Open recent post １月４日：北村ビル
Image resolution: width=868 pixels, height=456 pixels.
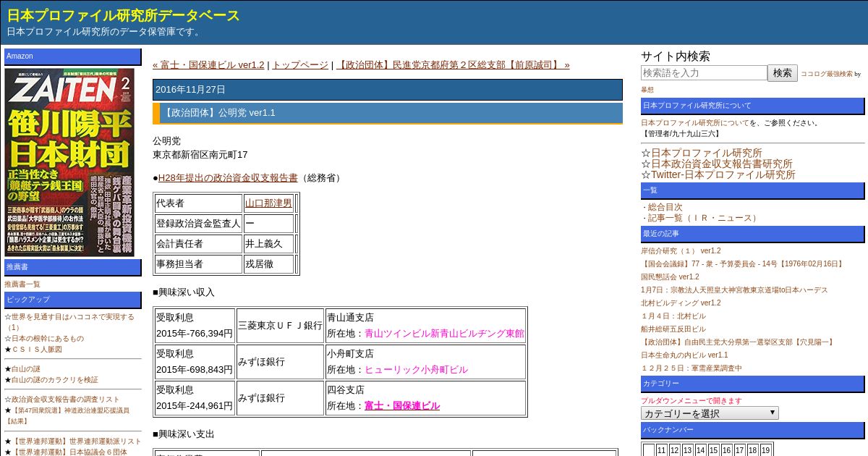pyautogui.click(x=673, y=316)
